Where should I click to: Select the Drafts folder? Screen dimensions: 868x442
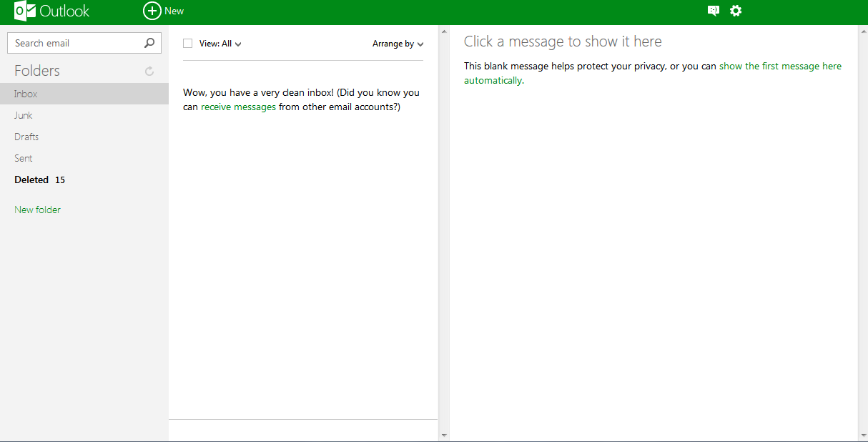tap(26, 137)
